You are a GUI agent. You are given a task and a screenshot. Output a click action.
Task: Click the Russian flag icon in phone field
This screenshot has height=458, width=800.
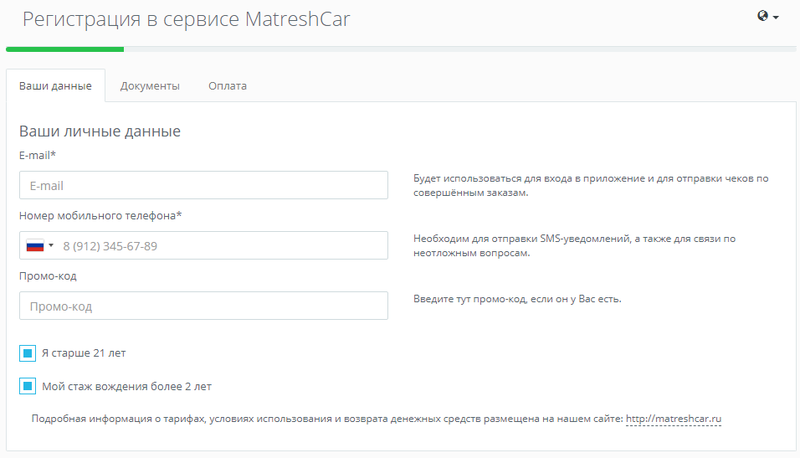(35, 246)
